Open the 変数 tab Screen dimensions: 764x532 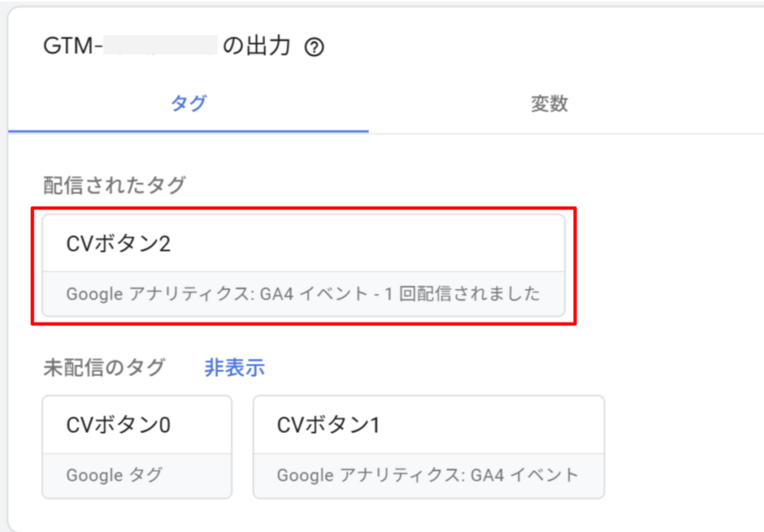549,104
